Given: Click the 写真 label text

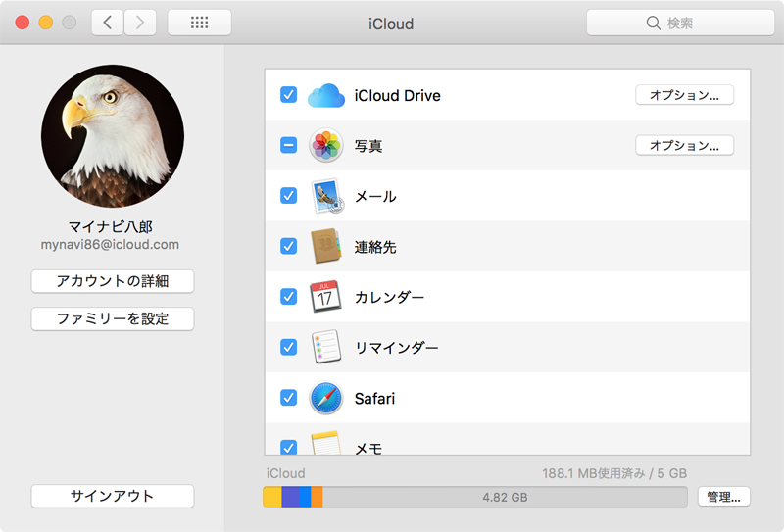Looking at the screenshot, I should tap(368, 146).
